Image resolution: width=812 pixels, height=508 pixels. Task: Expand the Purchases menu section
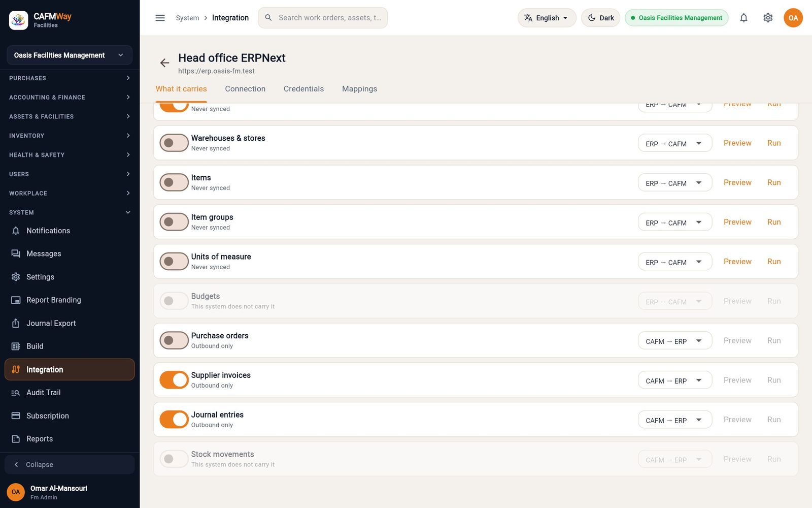coord(70,78)
